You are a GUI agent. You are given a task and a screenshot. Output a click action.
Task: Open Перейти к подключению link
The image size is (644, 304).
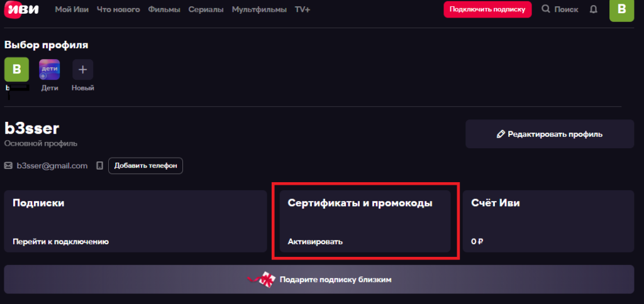point(60,242)
